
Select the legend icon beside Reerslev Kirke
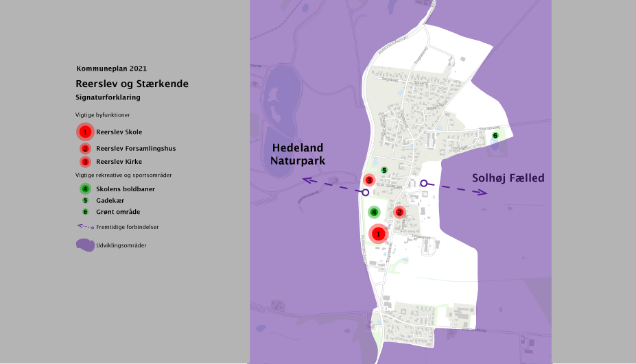point(85,162)
